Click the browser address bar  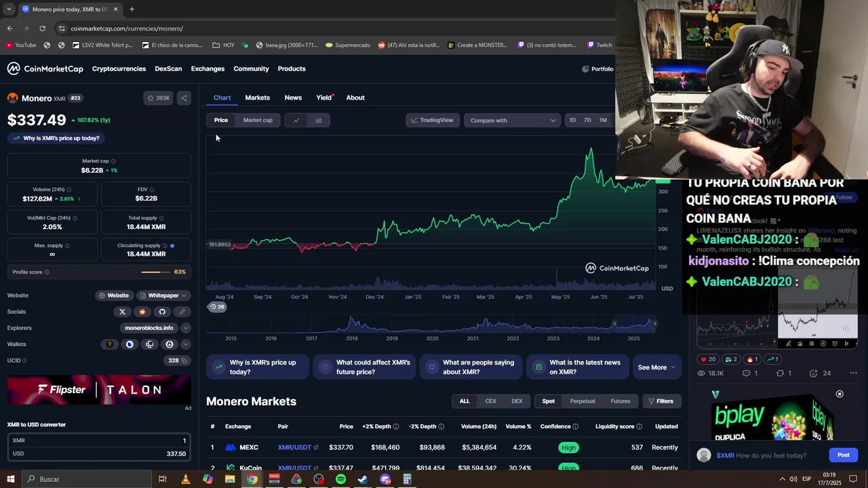pos(332,28)
